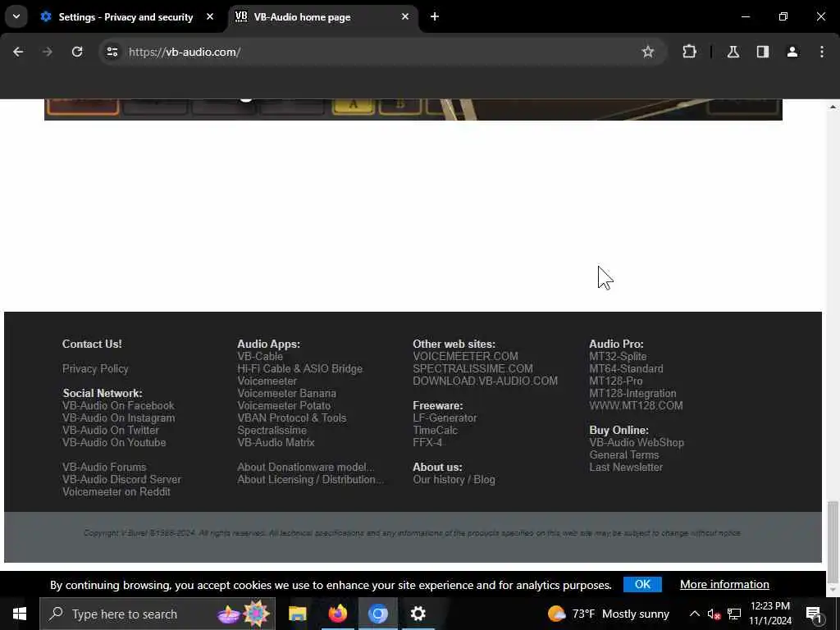Screen dimensions: 840x630
Task: Open File Explorer from taskbar
Action: (297, 614)
